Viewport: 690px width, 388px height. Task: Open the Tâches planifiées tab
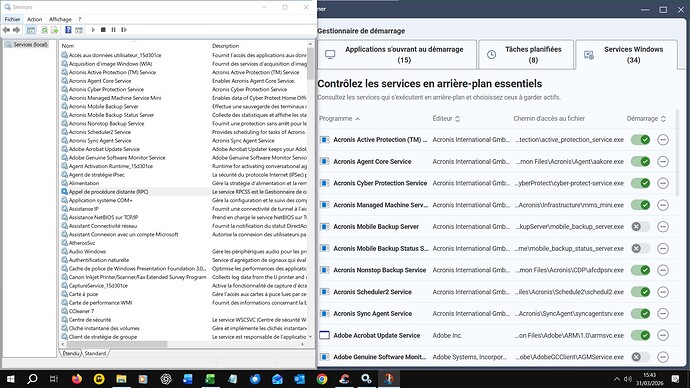[x=526, y=55]
